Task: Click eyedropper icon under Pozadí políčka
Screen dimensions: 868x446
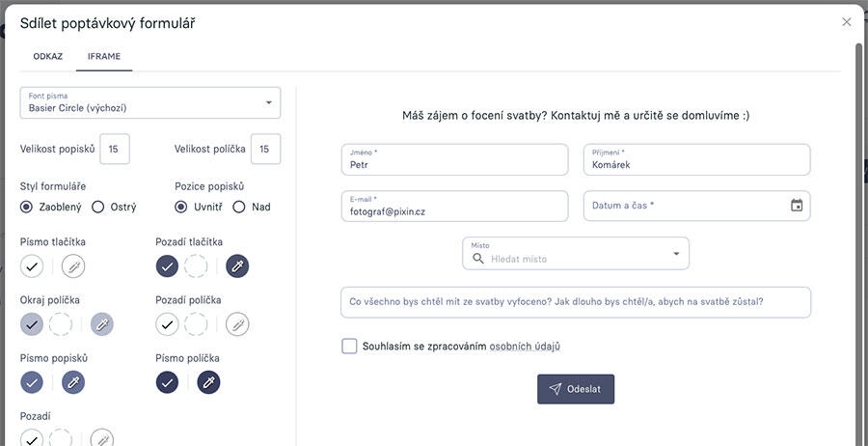Action: (237, 324)
